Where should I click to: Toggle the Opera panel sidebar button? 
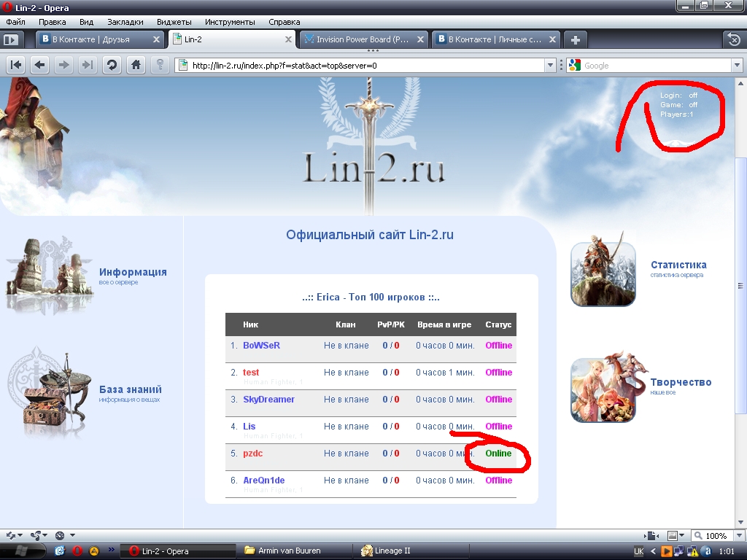tap(11, 39)
